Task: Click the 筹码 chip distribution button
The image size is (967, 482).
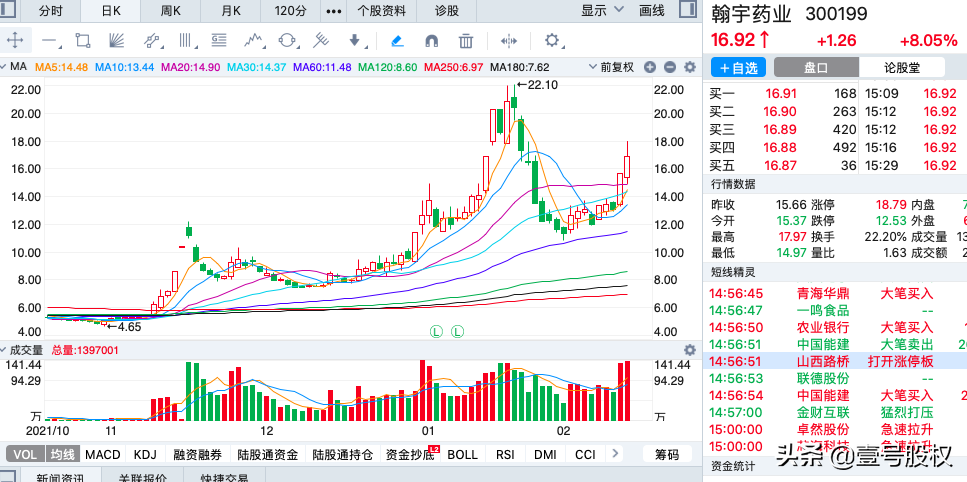Action: pos(667,455)
